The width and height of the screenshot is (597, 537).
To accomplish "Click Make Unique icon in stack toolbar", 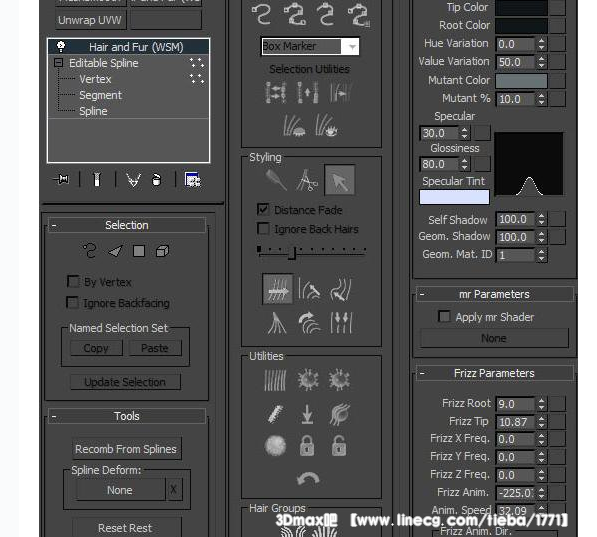I will [133, 180].
